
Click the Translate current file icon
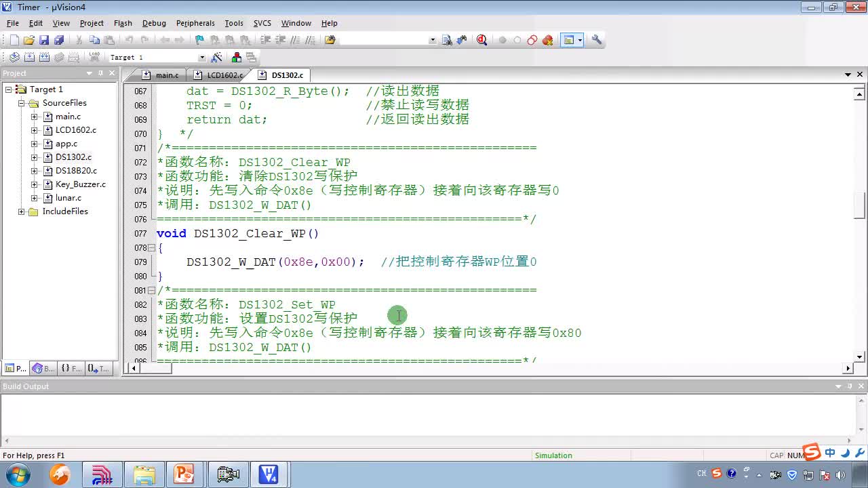[14, 57]
